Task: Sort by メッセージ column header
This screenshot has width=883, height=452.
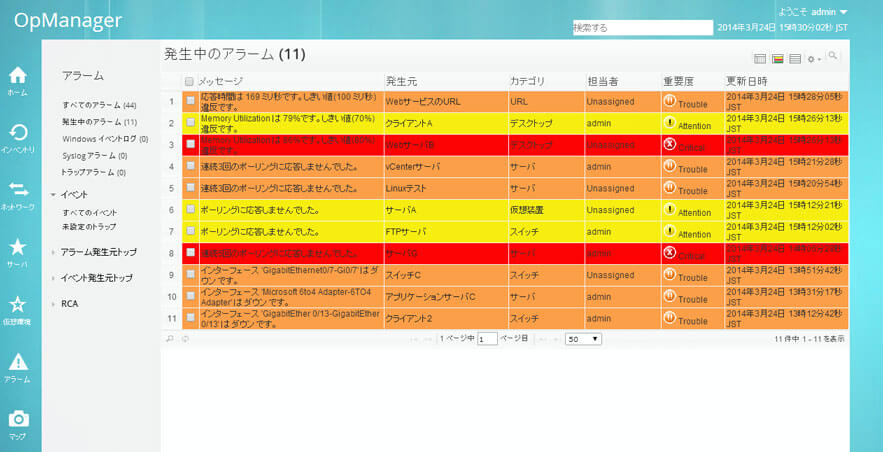Action: click(220, 82)
